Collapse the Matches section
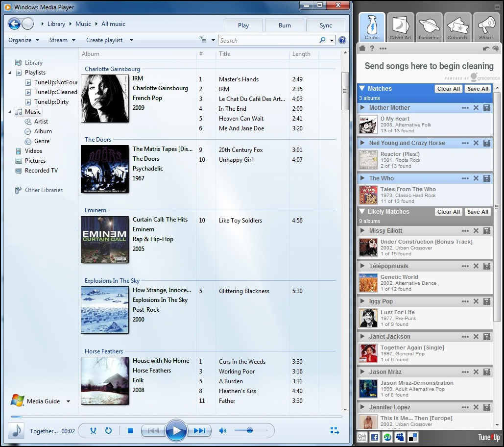The image size is (504, 447). [x=362, y=88]
